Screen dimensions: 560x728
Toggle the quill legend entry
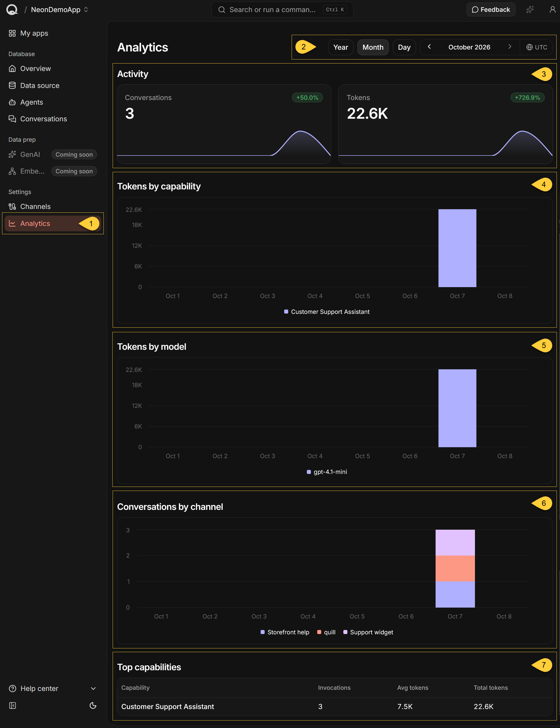point(326,632)
